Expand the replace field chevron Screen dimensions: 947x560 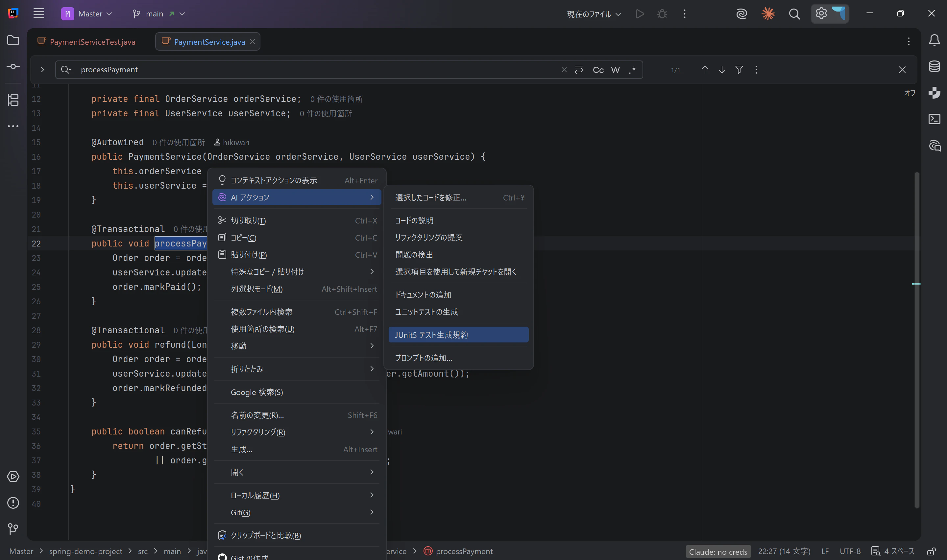[42, 70]
